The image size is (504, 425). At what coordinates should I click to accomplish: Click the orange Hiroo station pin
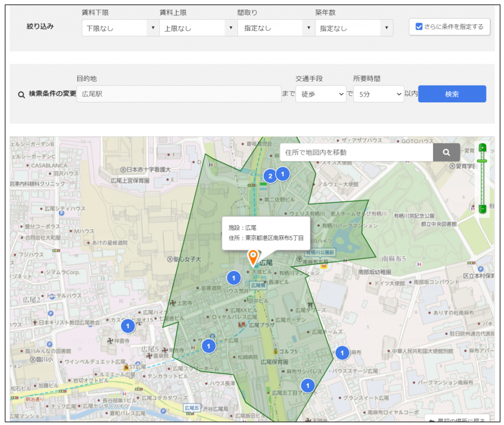(253, 258)
